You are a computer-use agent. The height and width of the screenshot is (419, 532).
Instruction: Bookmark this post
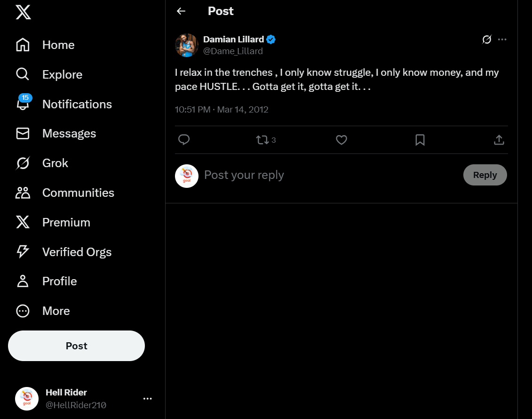point(420,140)
